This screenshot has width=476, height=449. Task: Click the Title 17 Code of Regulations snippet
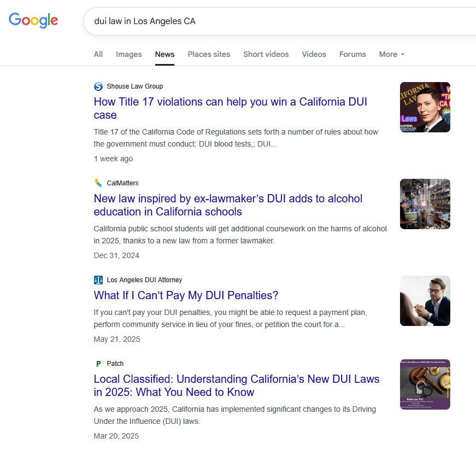click(236, 138)
